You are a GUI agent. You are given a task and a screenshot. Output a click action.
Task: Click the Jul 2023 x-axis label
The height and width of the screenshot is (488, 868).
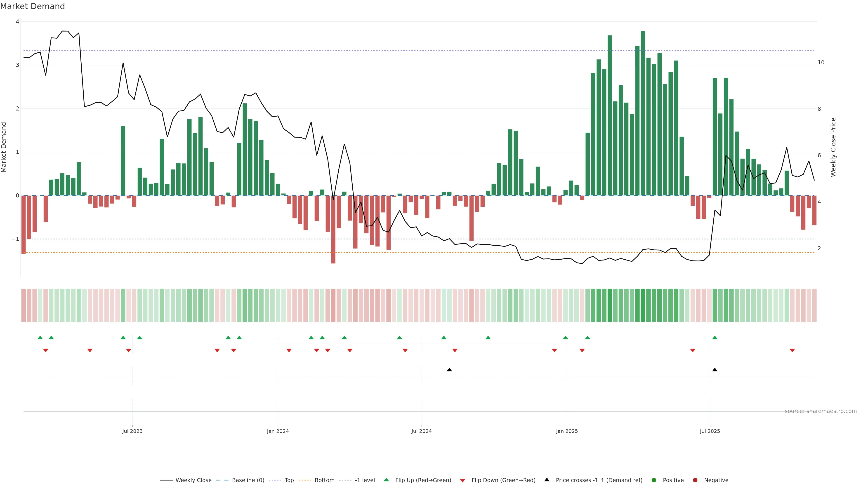[x=132, y=431]
